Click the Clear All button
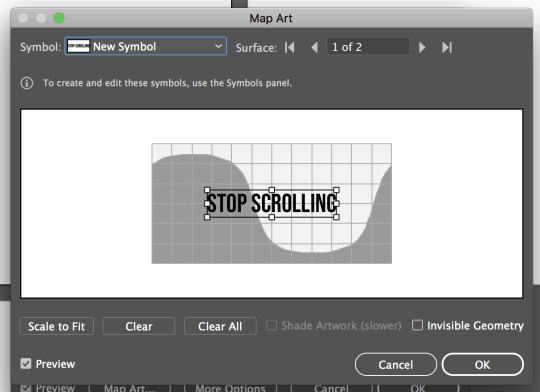Screen dimensions: 540x392 [220, 326]
